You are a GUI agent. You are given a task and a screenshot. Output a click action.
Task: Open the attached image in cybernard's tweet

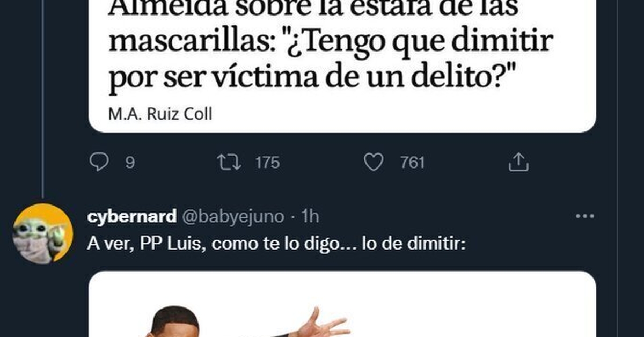click(342, 304)
